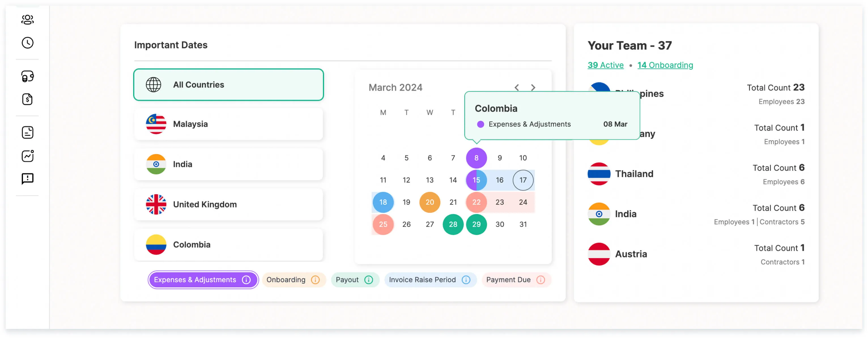
Task: Select orange date March 20
Action: [430, 203]
